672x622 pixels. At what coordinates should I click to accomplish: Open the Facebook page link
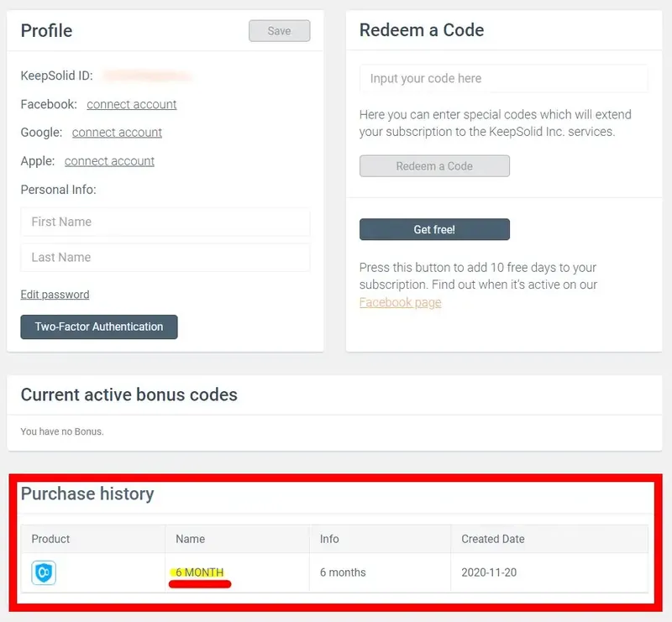coord(400,302)
